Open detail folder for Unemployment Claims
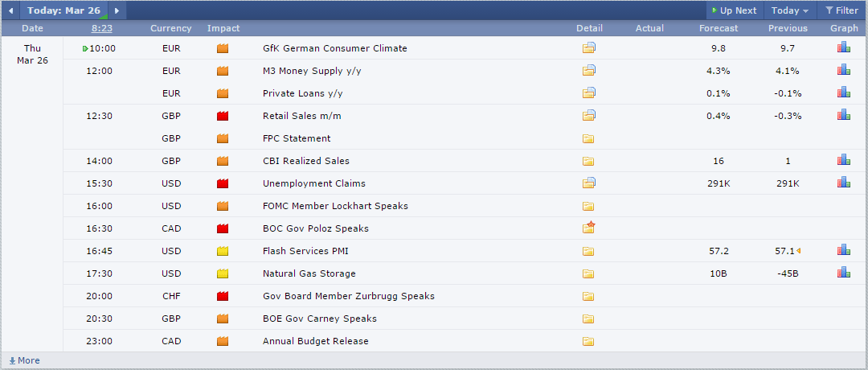The image size is (868, 370). 588,183
